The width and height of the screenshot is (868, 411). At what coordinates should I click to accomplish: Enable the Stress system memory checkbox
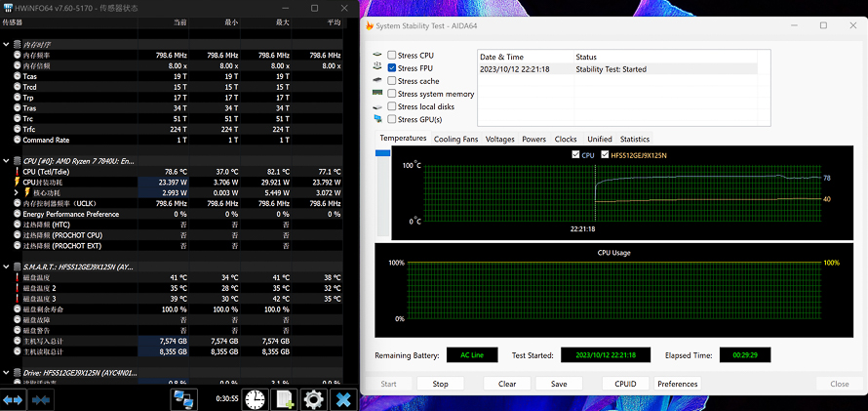pyautogui.click(x=392, y=94)
